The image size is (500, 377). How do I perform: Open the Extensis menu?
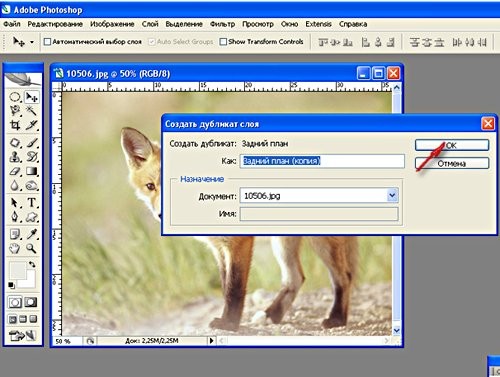click(318, 24)
